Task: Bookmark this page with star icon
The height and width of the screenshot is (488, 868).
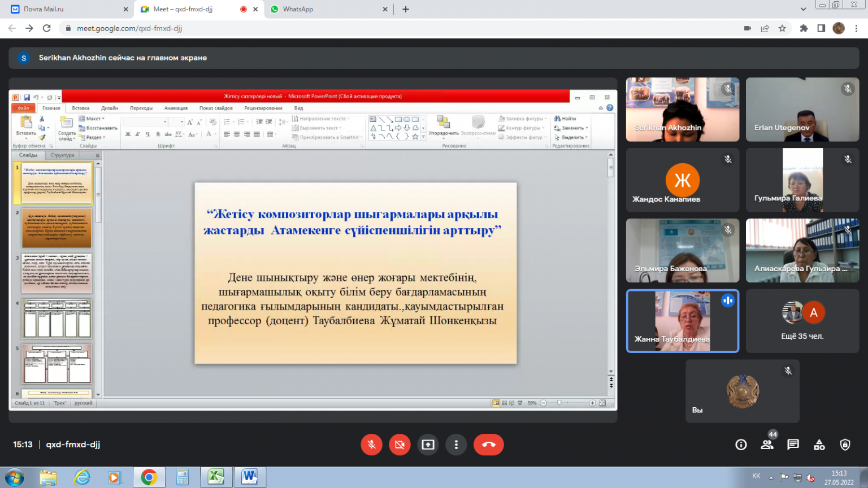Action: pyautogui.click(x=782, y=28)
